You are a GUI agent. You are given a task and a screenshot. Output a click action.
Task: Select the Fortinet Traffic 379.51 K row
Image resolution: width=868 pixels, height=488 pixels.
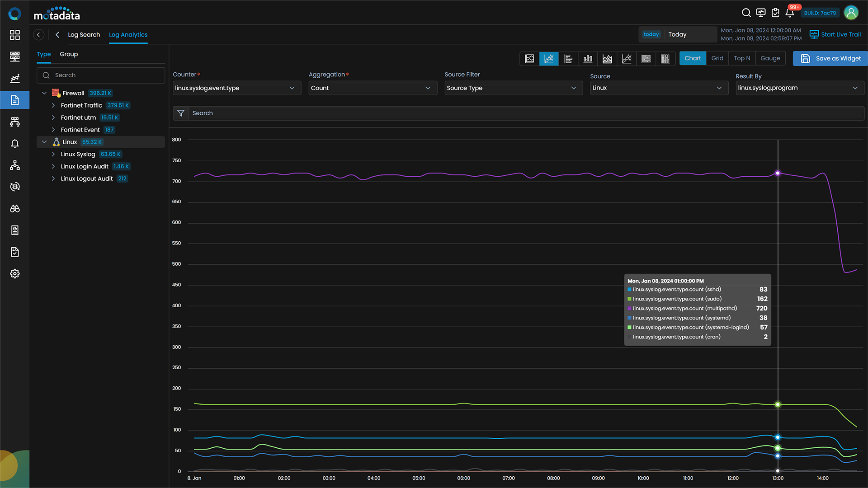pos(101,105)
